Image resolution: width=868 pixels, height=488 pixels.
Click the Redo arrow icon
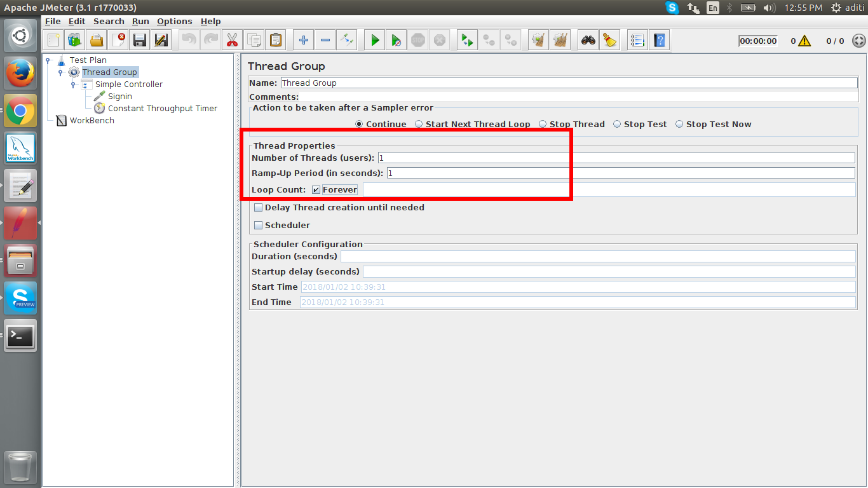(210, 41)
